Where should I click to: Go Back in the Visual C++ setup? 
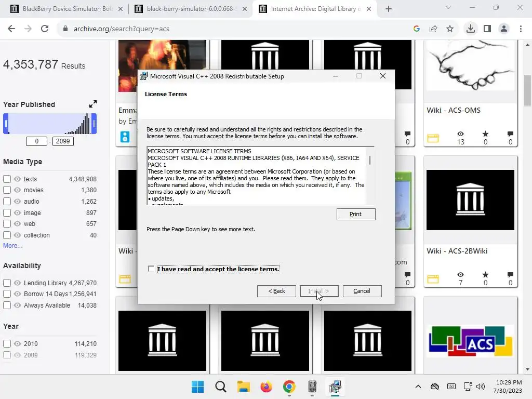tap(276, 291)
